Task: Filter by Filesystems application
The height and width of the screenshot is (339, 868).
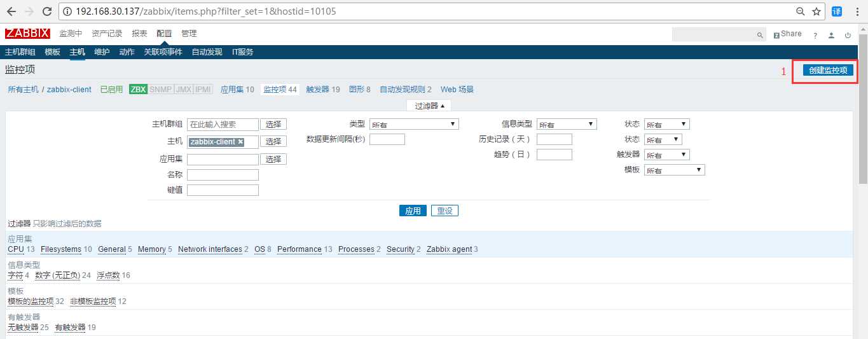Action: (x=61, y=249)
